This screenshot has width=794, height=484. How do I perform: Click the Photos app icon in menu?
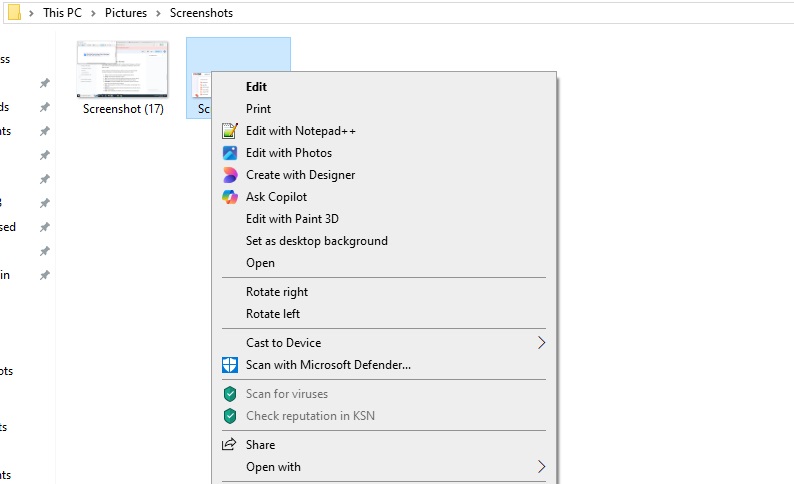point(230,153)
